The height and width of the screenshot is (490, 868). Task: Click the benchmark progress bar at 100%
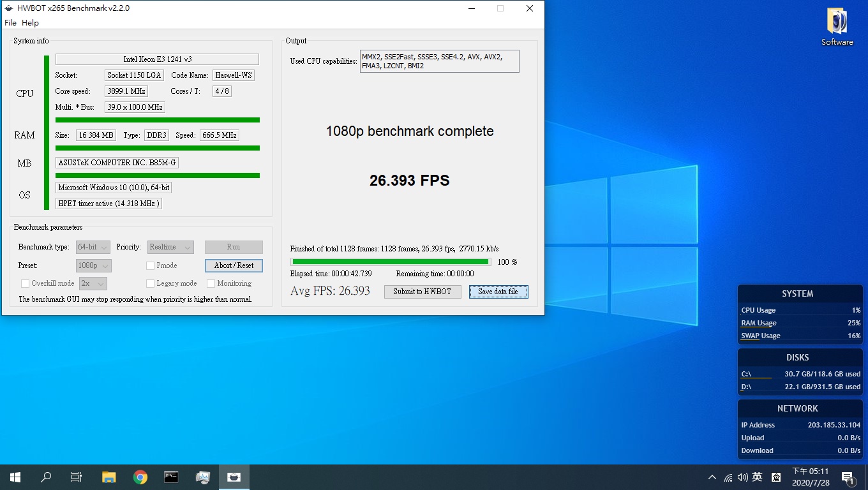(x=391, y=262)
